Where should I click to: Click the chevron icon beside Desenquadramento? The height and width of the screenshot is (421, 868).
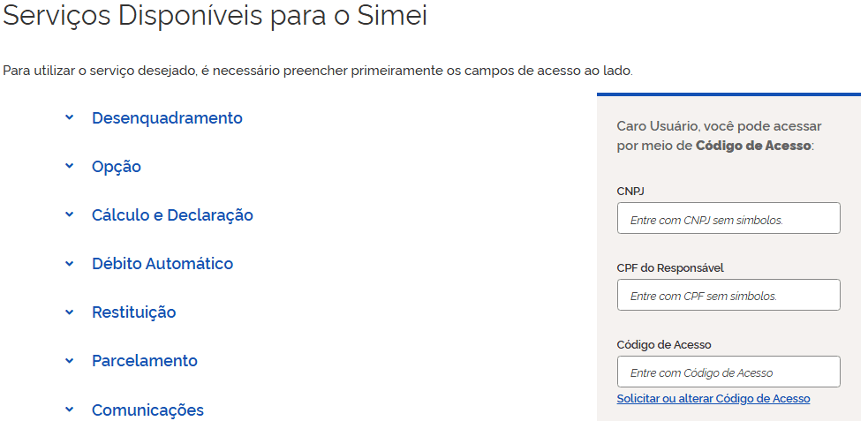click(x=69, y=117)
